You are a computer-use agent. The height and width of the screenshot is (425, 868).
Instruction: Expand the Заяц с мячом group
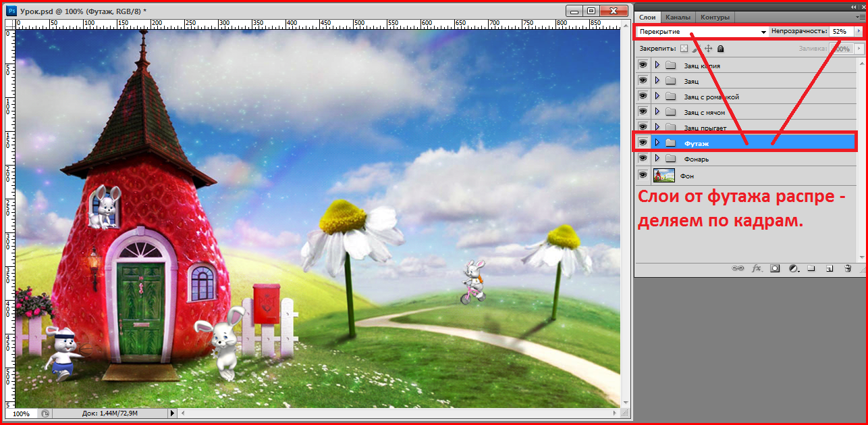coord(657,111)
